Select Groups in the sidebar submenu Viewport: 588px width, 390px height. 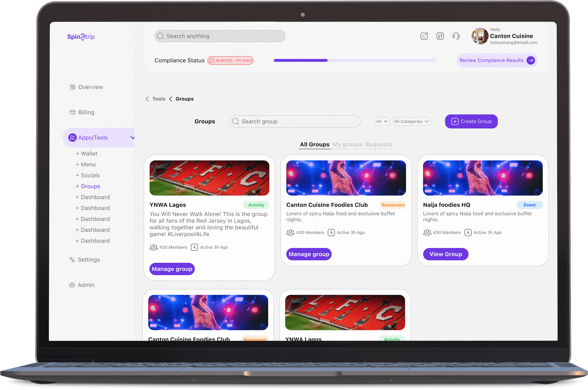point(88,186)
